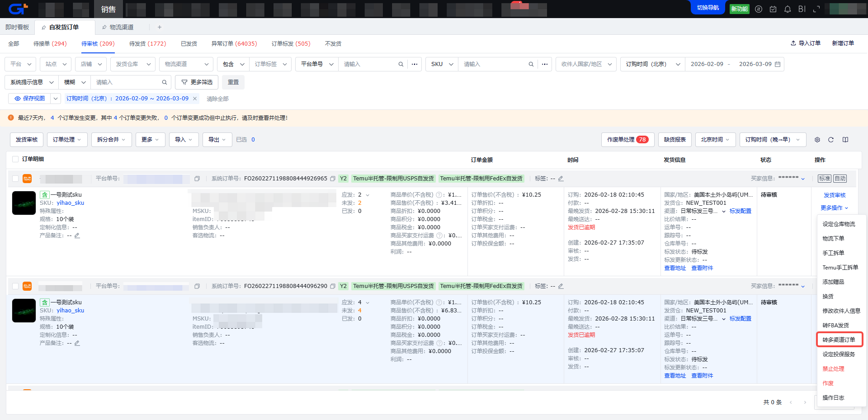Switch to the 待发货 (1772) tab
This screenshot has width=868, height=420.
pos(147,44)
